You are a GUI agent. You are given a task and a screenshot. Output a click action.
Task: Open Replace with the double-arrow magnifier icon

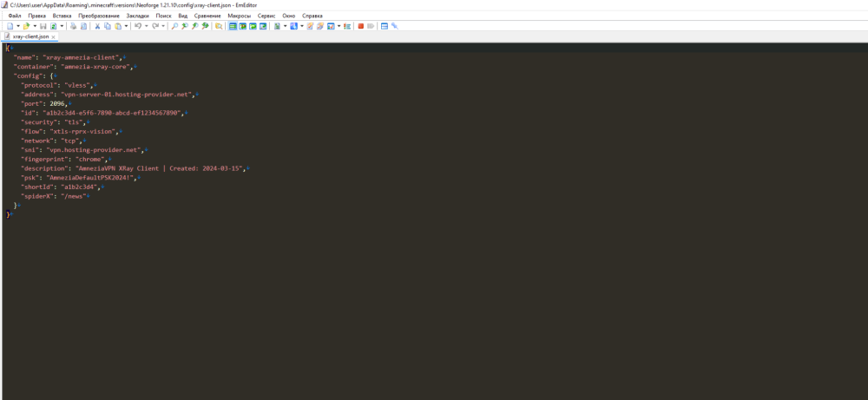tap(205, 26)
